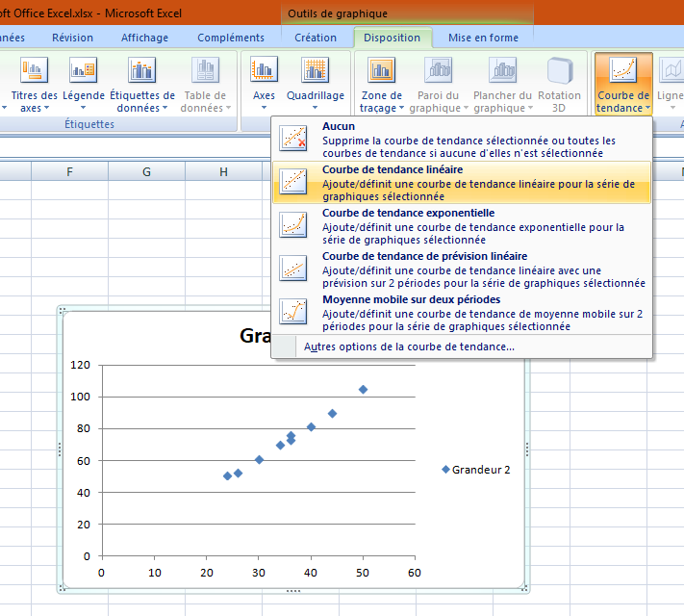
Task: Open the Table de données dropdown arrow
Action: pos(228,108)
